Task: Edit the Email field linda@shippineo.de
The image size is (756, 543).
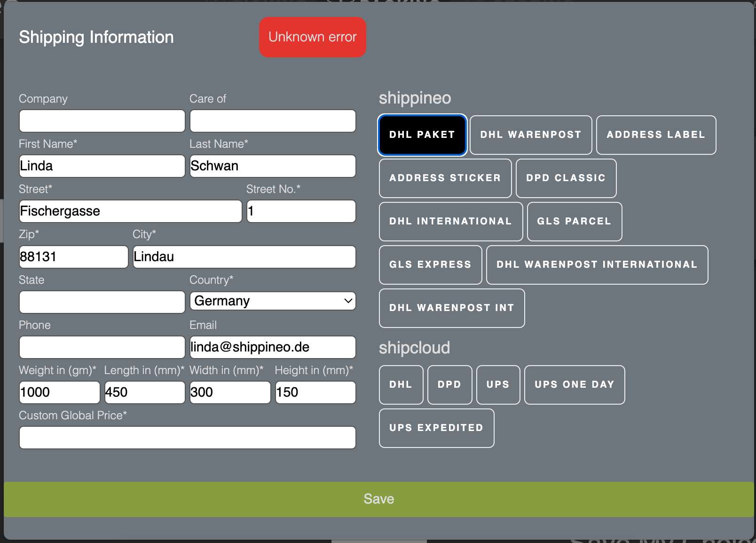Action: pyautogui.click(x=273, y=347)
